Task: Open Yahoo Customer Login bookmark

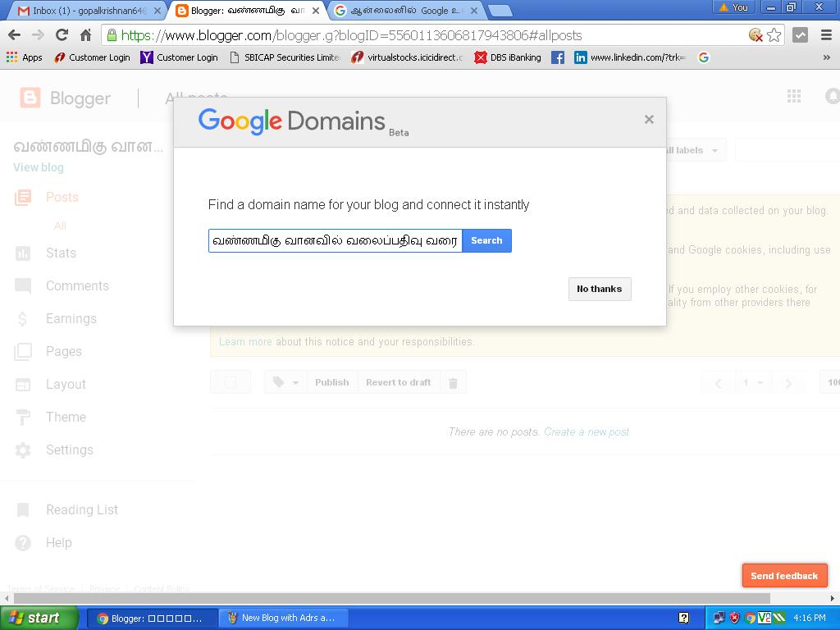Action: (179, 57)
